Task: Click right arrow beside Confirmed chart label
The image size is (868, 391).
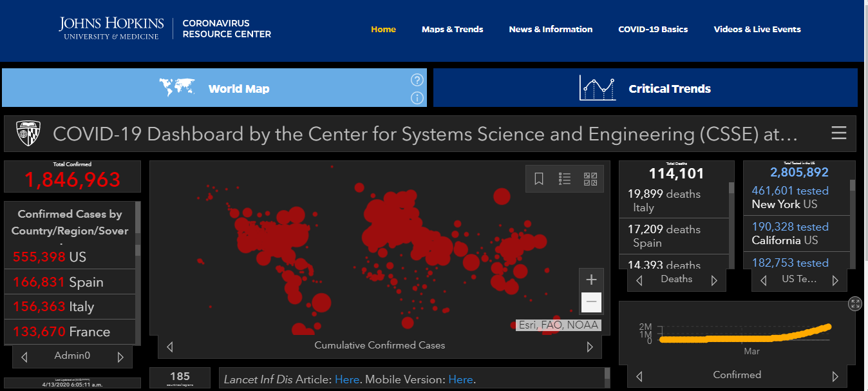Action: (x=835, y=376)
